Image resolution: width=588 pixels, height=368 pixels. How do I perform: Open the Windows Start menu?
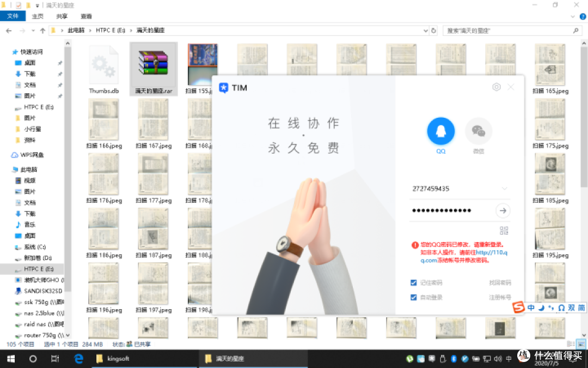pos(11,359)
